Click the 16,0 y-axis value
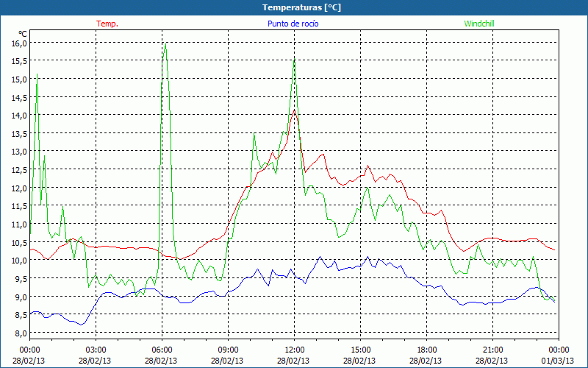Image resolution: width=588 pixels, height=368 pixels. (x=20, y=43)
